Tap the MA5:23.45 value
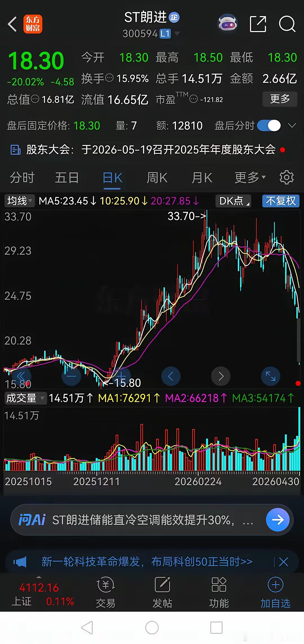The width and height of the screenshot is (304, 644). (63, 201)
